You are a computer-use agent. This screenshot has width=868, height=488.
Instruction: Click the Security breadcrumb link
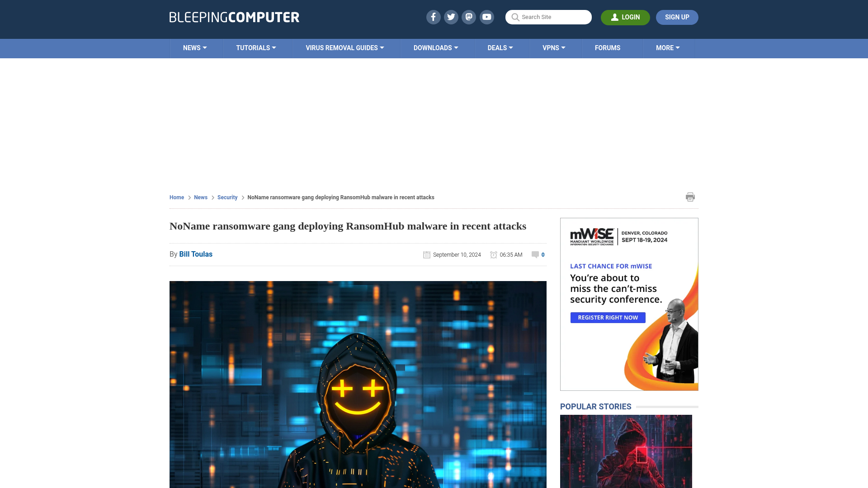[x=227, y=197]
